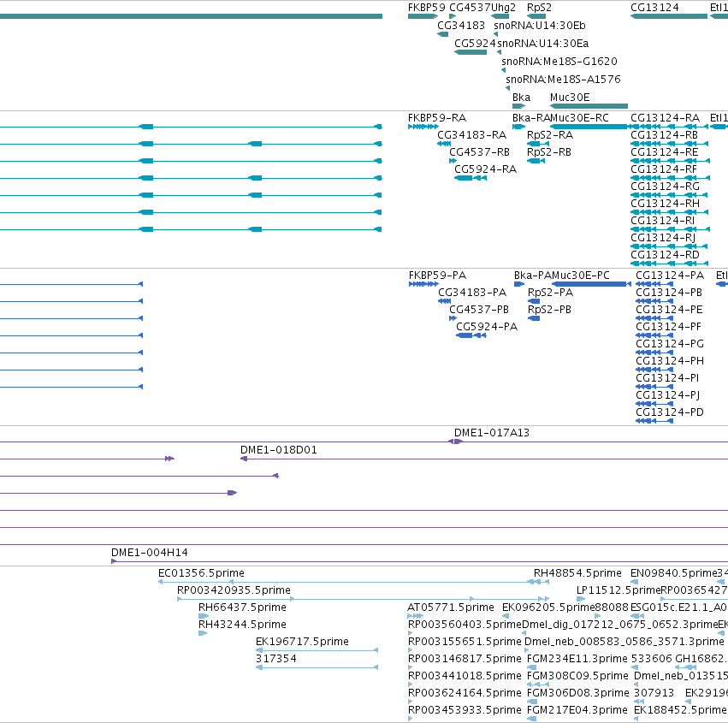Click the CG13124-RA transcript label
Image resolution: width=728 pixels, height=723 pixels.
665,117
